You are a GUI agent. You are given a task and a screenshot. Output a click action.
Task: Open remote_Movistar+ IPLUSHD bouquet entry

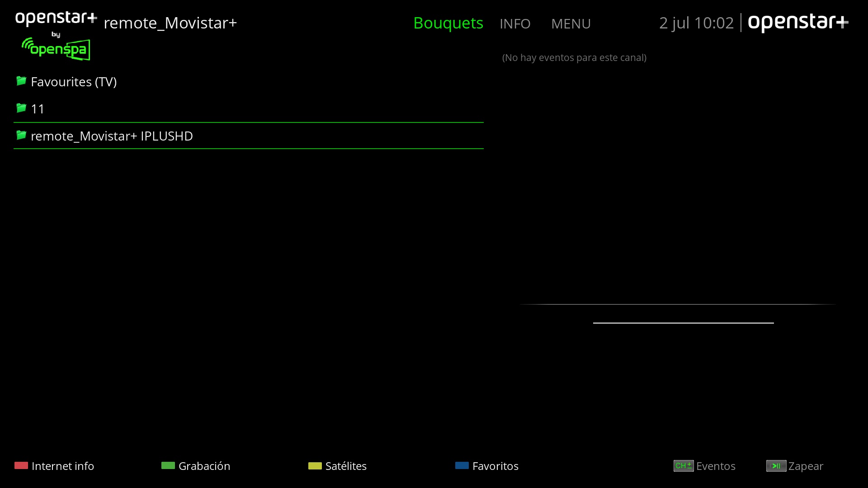tap(112, 136)
